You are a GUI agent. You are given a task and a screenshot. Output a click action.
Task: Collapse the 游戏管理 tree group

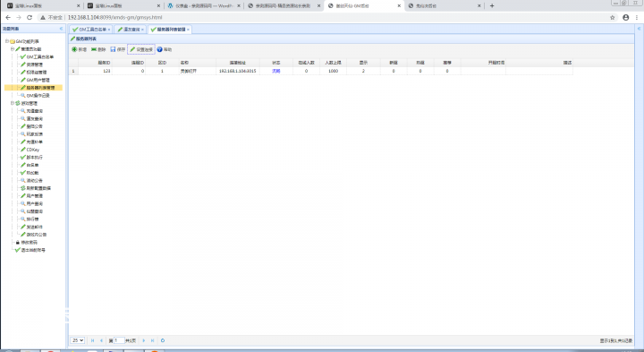(13, 103)
